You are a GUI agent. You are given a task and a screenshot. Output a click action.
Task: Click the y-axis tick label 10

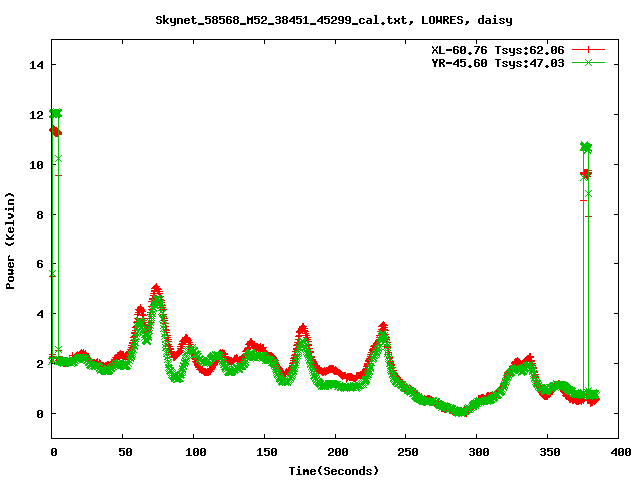pyautogui.click(x=36, y=165)
